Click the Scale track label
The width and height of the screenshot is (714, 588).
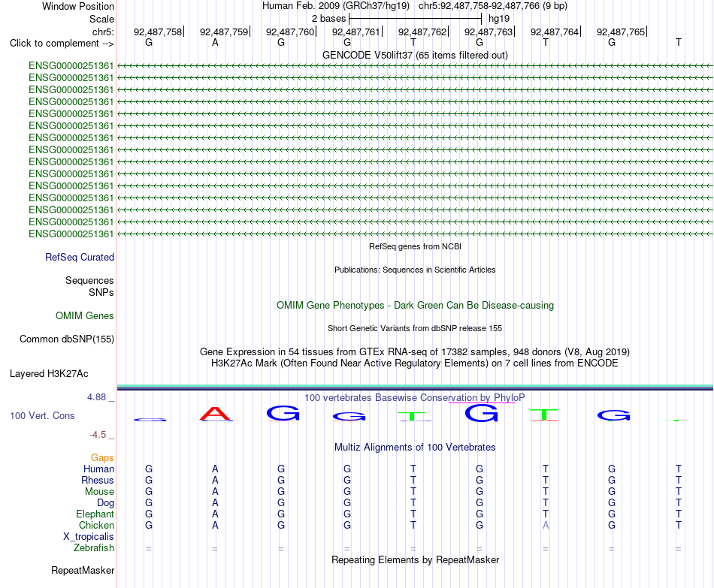click(x=101, y=19)
